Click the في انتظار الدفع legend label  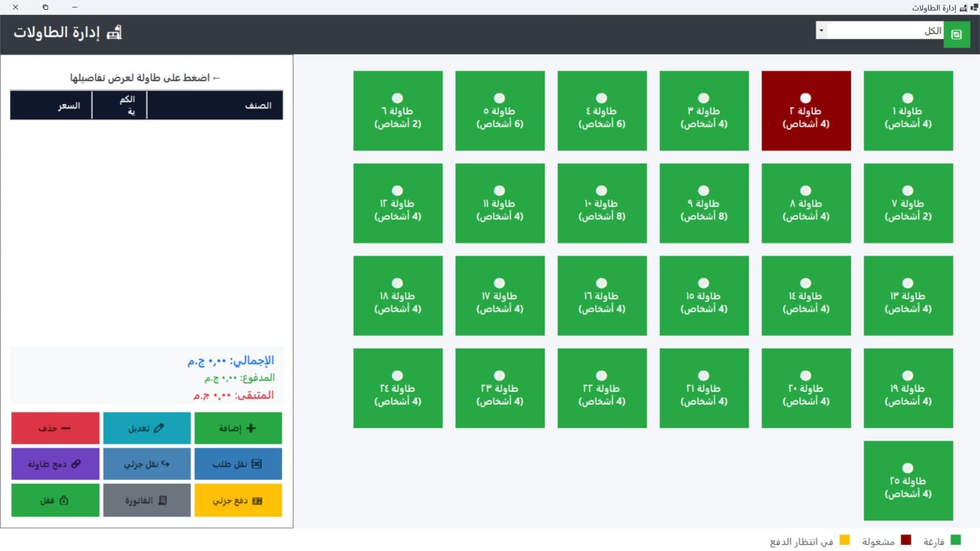pyautogui.click(x=802, y=541)
